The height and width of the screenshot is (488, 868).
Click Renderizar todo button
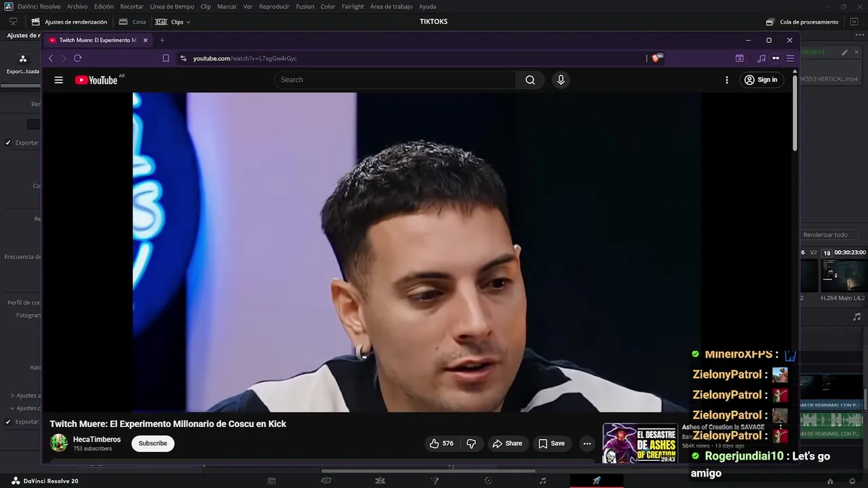[x=825, y=235]
